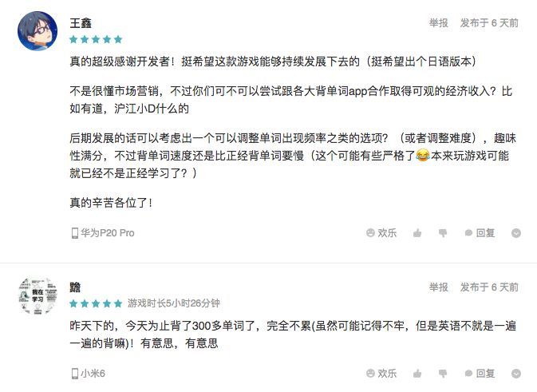This screenshot has width=537, height=392.
Task: Report (举报) 黯's review
Action: 438,287
